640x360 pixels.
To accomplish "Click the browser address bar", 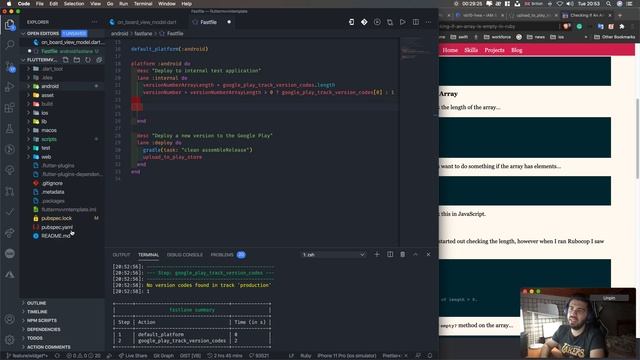I will click(x=498, y=27).
